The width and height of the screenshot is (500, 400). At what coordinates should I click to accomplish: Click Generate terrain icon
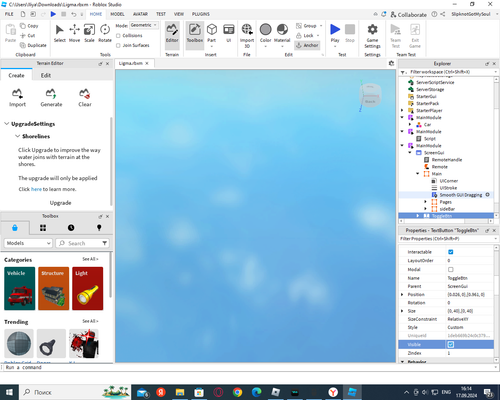tap(51, 98)
